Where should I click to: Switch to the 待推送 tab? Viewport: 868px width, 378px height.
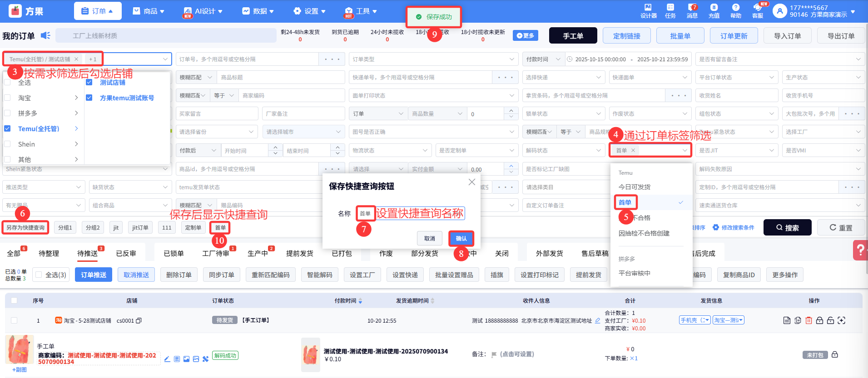87,253
